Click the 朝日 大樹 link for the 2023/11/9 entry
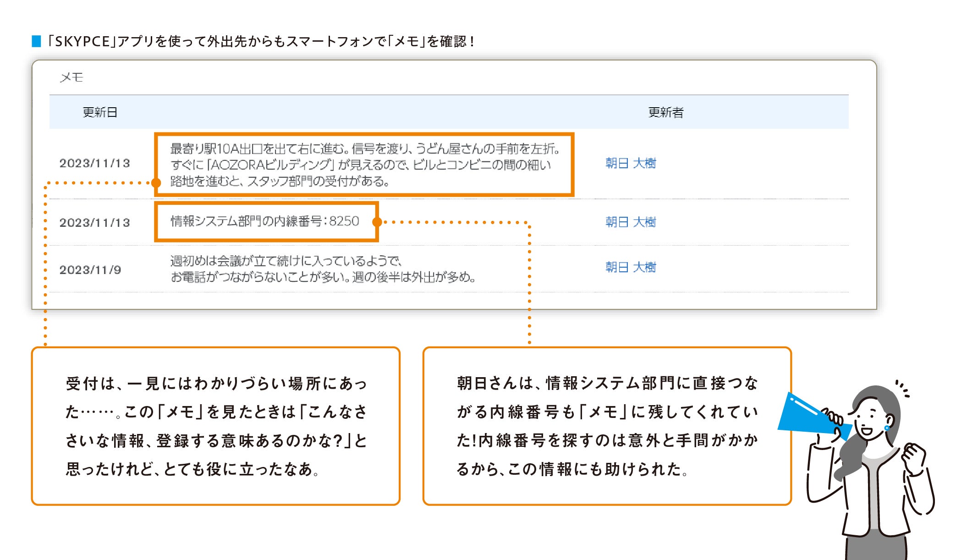Viewport: 967px width, 560px height. [630, 267]
